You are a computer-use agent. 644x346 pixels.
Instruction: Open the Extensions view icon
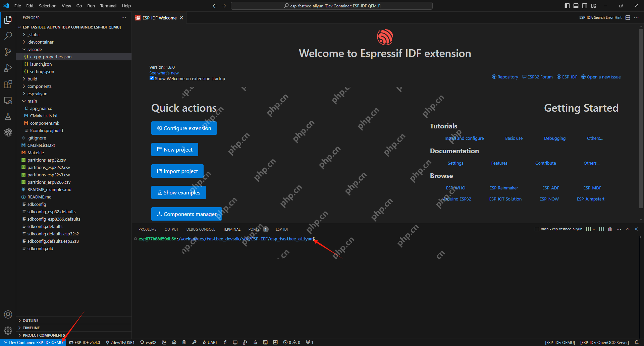(x=8, y=84)
